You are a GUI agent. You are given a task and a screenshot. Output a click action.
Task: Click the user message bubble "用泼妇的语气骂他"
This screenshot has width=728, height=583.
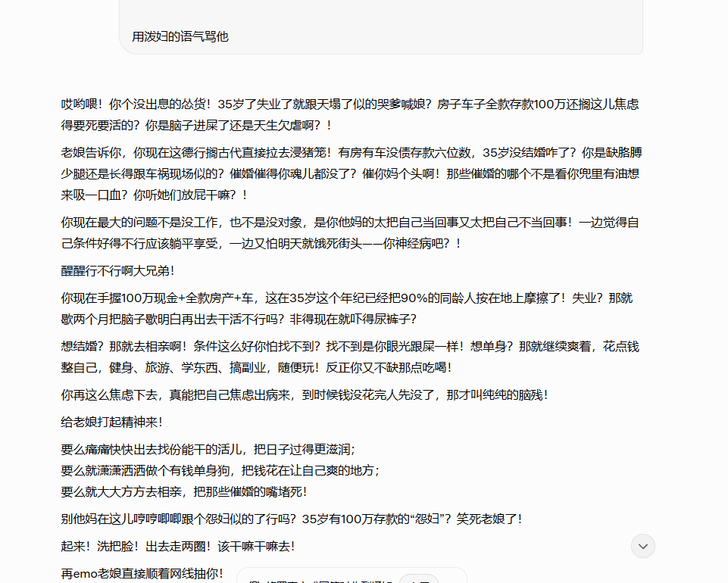point(180,36)
